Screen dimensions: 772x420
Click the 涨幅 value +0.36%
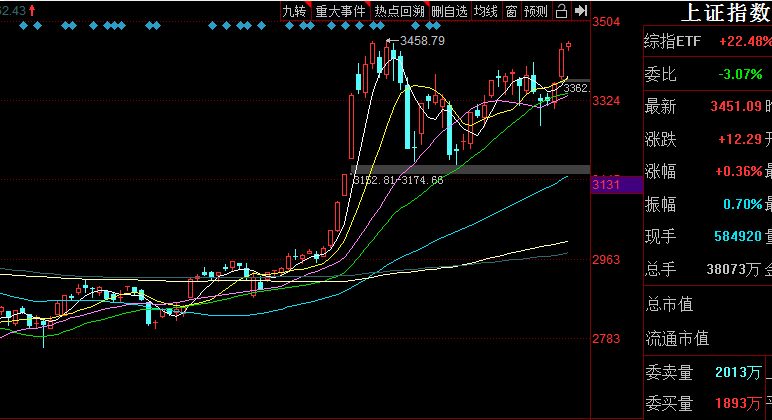[739, 171]
